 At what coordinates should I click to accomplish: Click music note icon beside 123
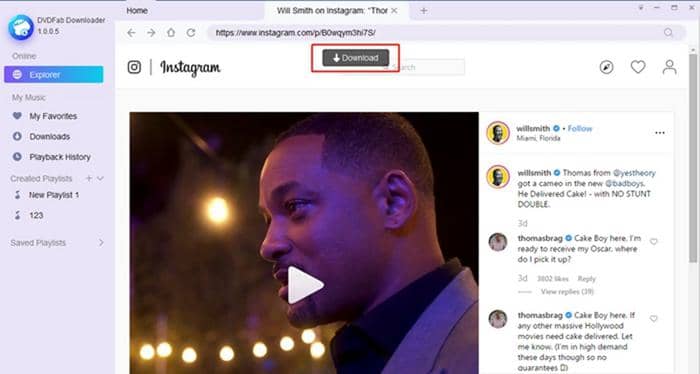tap(17, 216)
